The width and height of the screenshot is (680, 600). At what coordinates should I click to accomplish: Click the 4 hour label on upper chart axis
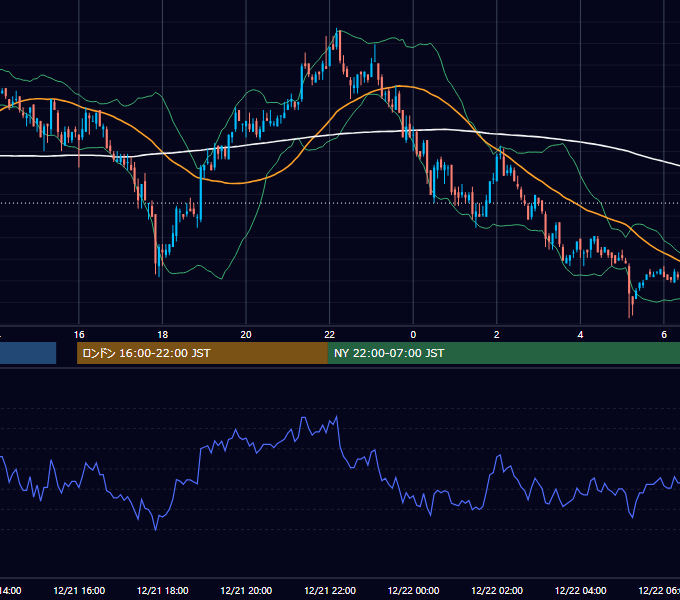click(x=580, y=335)
